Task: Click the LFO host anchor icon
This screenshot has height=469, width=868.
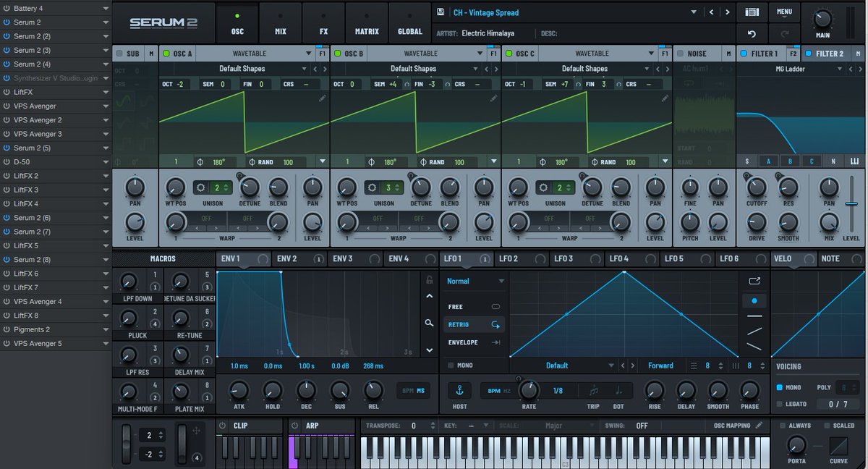Action: [458, 391]
